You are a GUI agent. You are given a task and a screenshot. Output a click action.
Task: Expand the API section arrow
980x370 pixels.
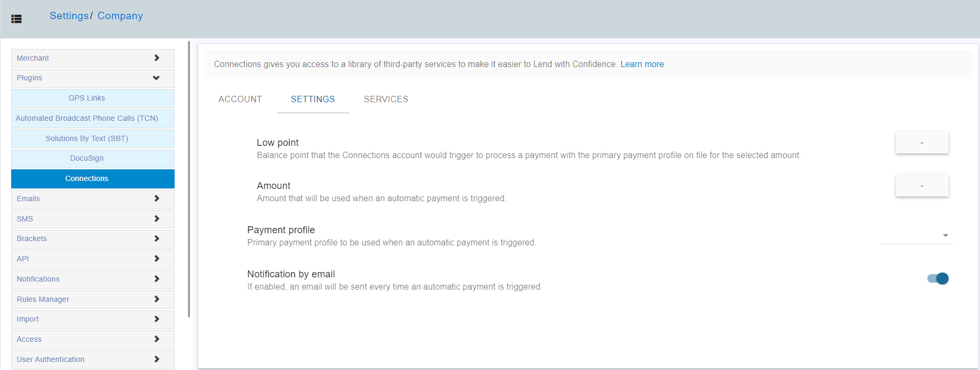[157, 259]
